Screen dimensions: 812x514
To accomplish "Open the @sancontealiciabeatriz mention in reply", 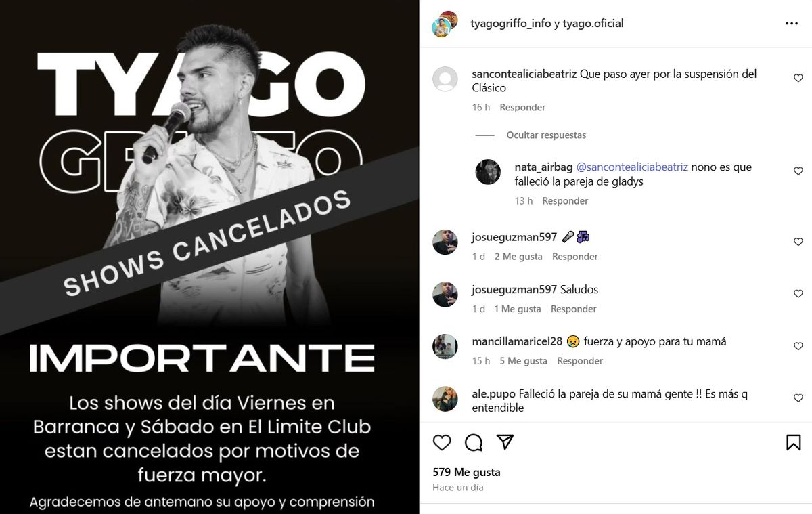I will pos(632,167).
